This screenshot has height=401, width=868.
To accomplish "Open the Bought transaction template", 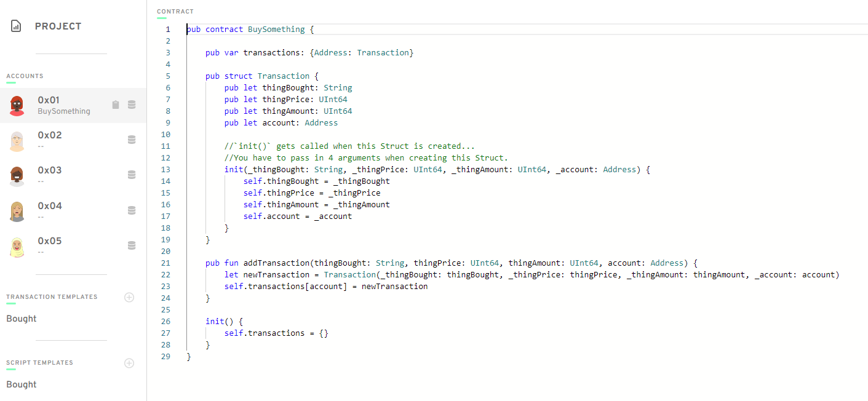I will click(22, 319).
